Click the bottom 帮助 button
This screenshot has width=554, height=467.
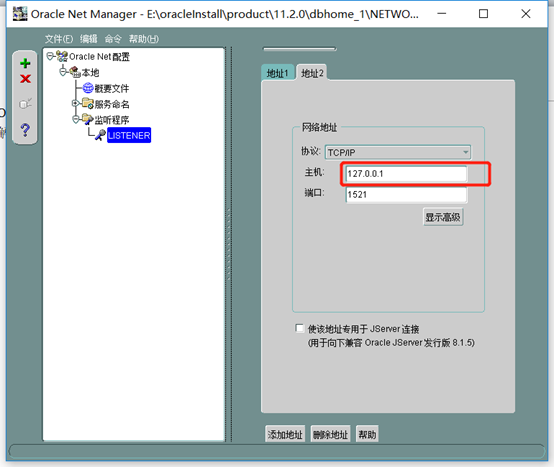pos(367,434)
